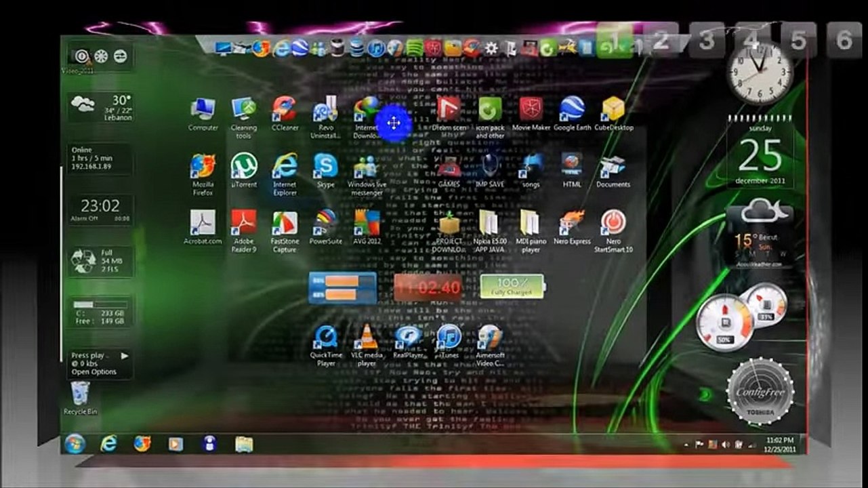
Task: Open the songs folder
Action: pos(531,170)
